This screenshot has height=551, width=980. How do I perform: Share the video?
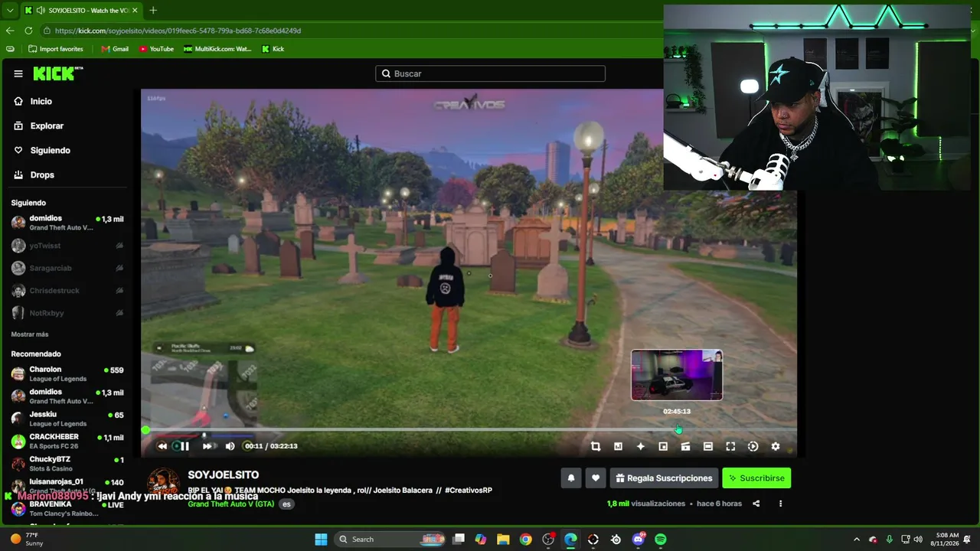click(756, 504)
